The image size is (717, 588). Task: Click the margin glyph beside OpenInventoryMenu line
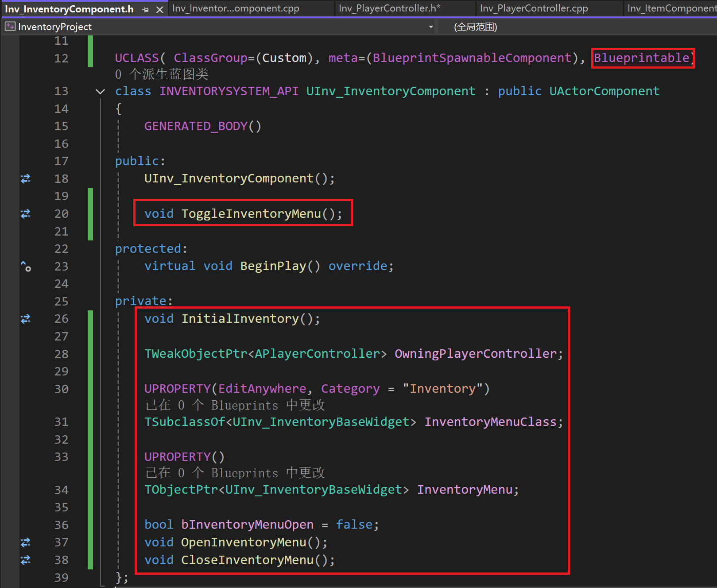tap(26, 542)
